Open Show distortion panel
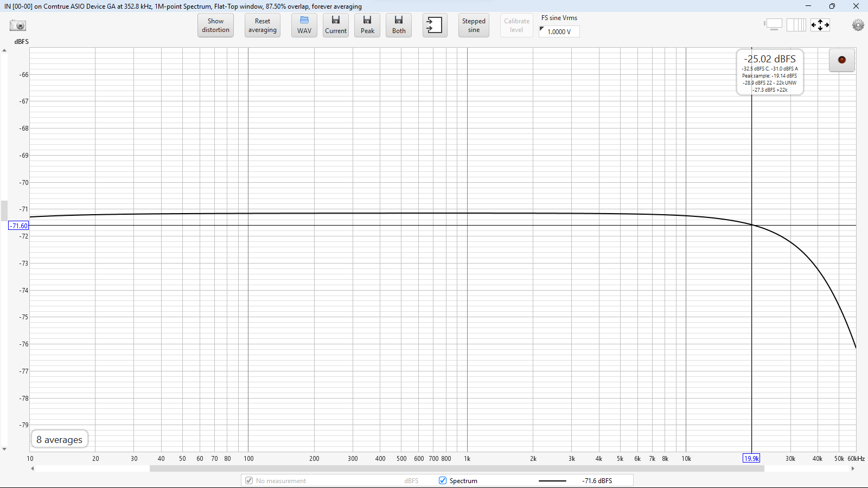Viewport: 868px width, 488px height. pyautogui.click(x=215, y=25)
